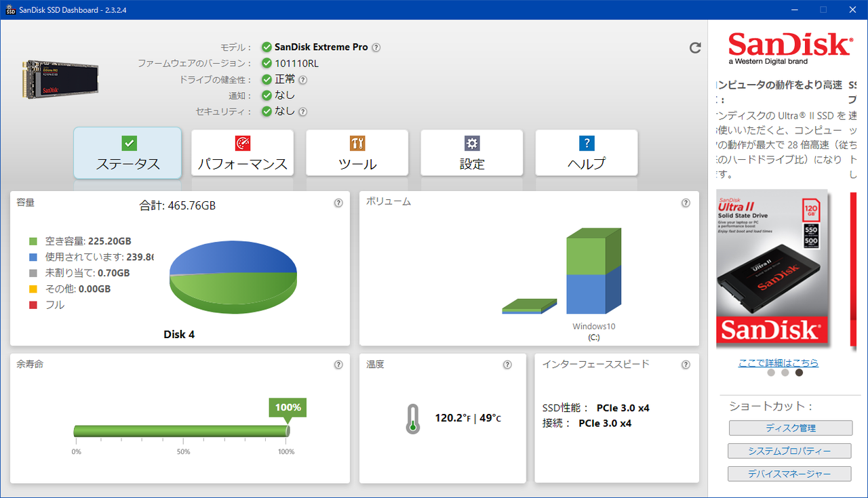The height and width of the screenshot is (498, 868).
Task: Click the blue 使用されています legend swatch
Action: point(33,257)
